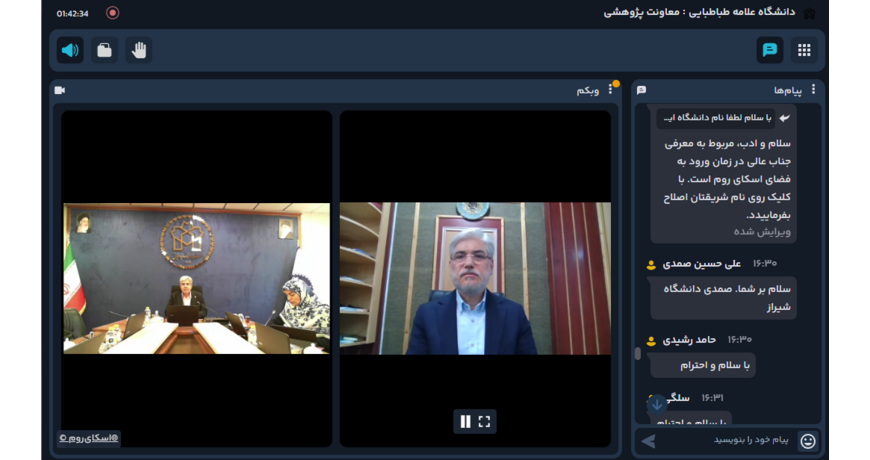This screenshot has width=870, height=460.
Task: Jump to latest messages down-arrow button
Action: click(657, 405)
